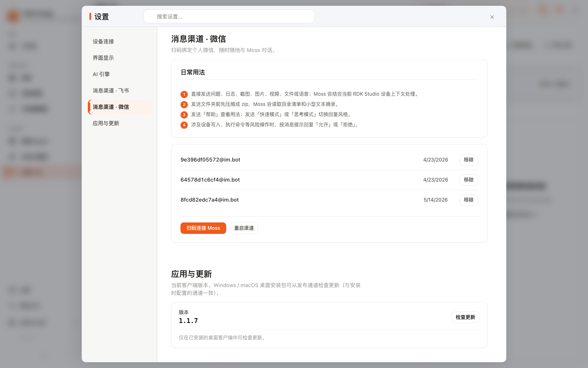The height and width of the screenshot is (368, 588).
Task: Click the version number 1.1.7
Action: 188,321
